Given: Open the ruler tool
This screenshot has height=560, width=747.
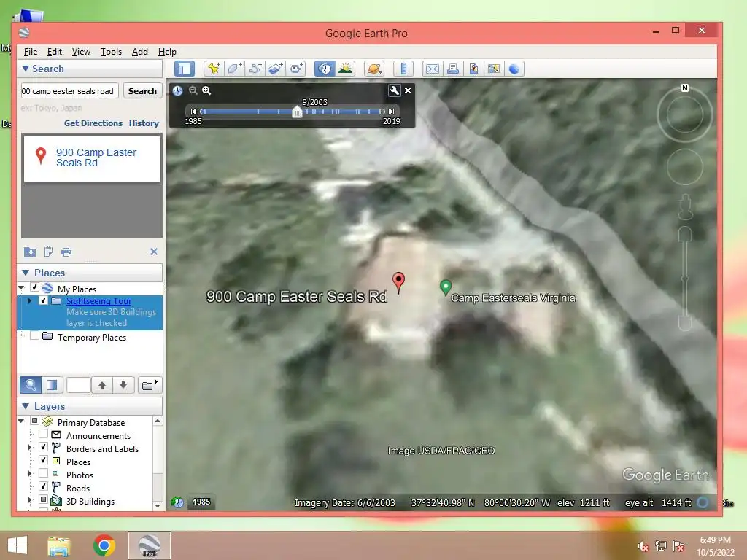Looking at the screenshot, I should [403, 69].
